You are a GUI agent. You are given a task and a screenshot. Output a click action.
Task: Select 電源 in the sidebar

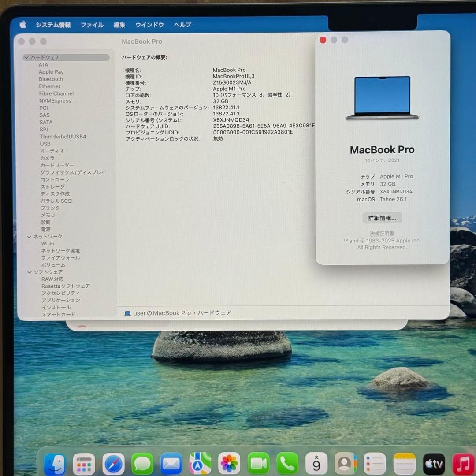click(x=46, y=230)
